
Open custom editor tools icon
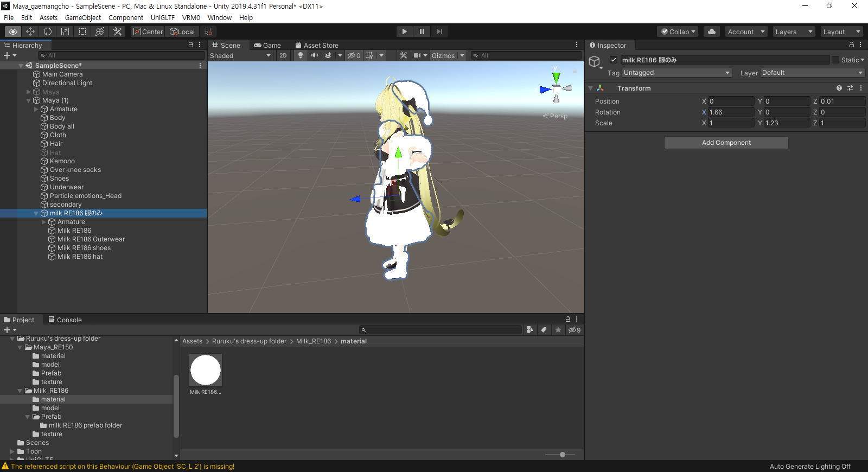point(117,31)
